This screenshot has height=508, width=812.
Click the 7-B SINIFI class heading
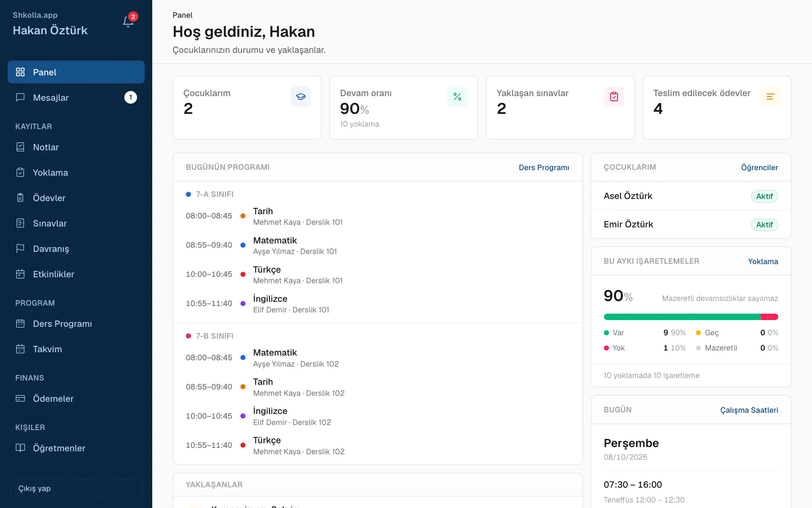tap(214, 336)
